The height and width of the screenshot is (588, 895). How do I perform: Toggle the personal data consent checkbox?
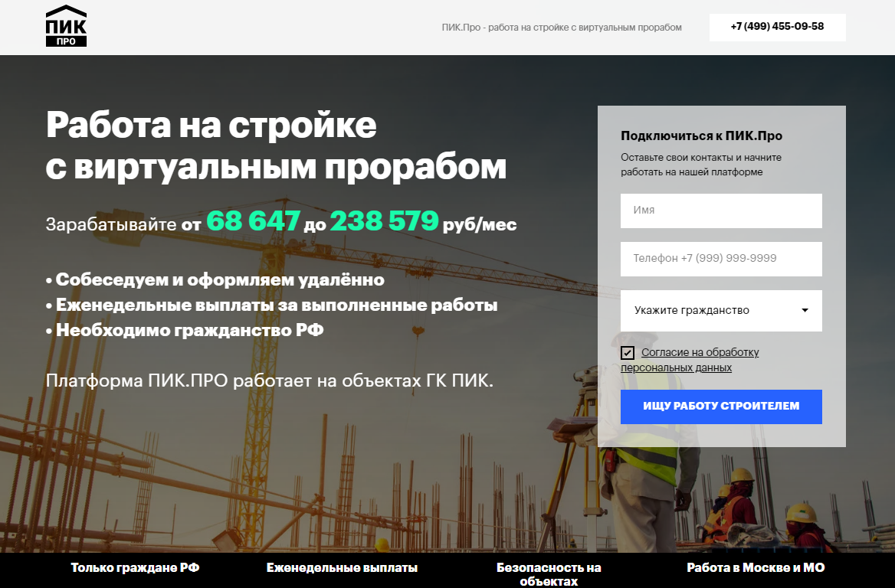[628, 353]
